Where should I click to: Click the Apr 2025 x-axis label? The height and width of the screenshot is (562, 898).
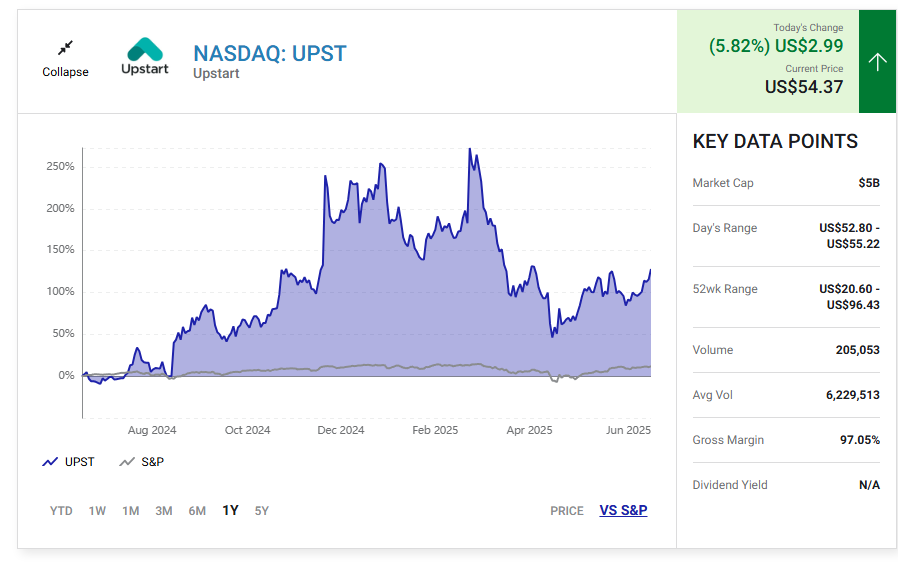tap(529, 430)
